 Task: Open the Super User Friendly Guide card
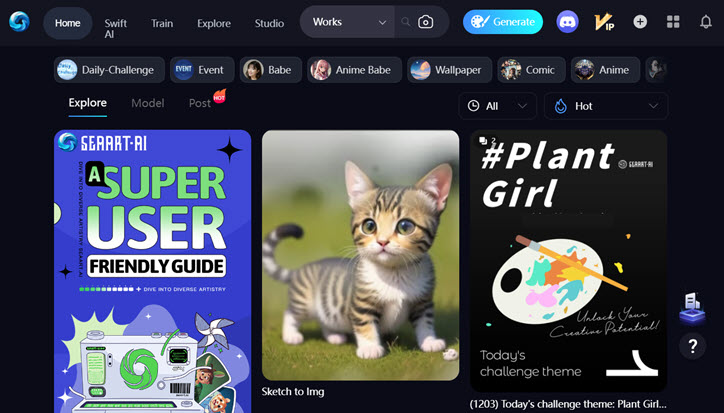click(152, 271)
